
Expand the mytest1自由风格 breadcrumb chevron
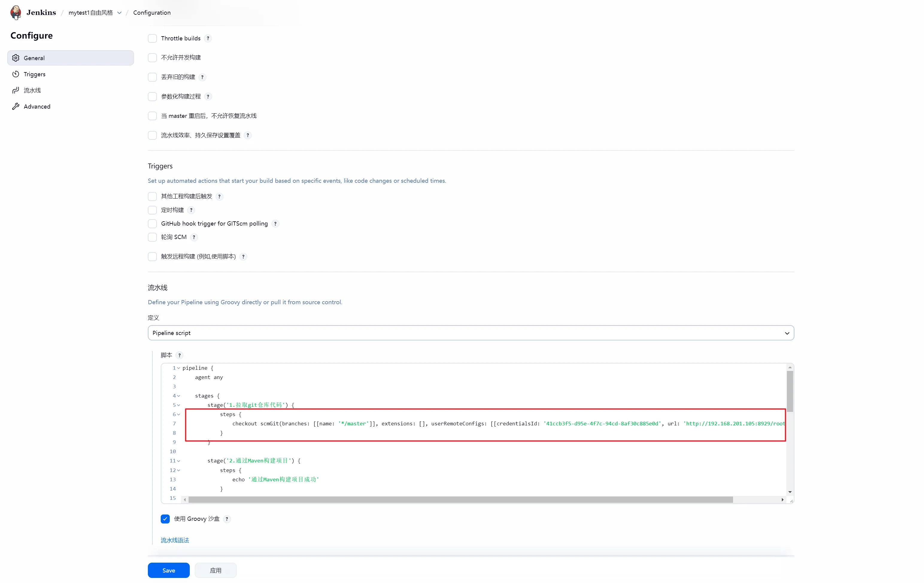click(x=119, y=13)
